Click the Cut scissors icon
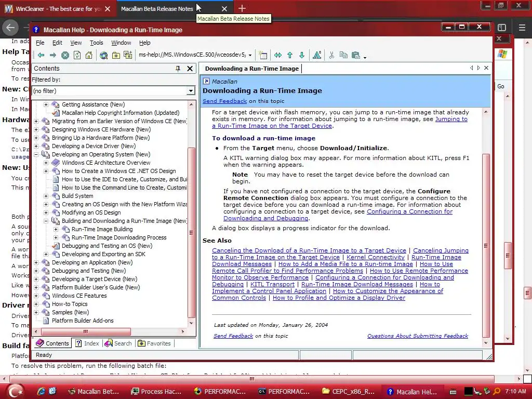 pyautogui.click(x=331, y=55)
